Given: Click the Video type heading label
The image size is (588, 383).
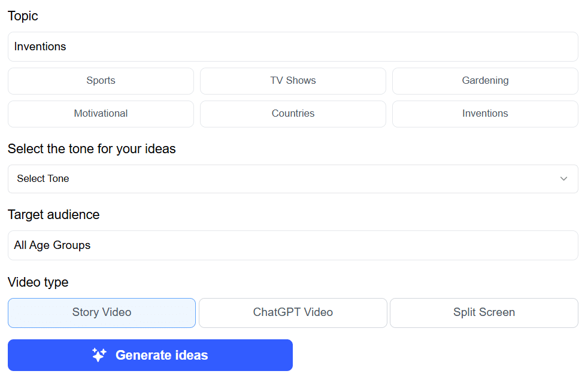Looking at the screenshot, I should point(38,282).
